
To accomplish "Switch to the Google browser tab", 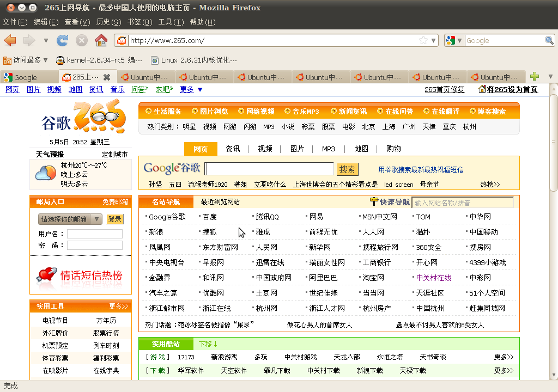I will click(29, 77).
